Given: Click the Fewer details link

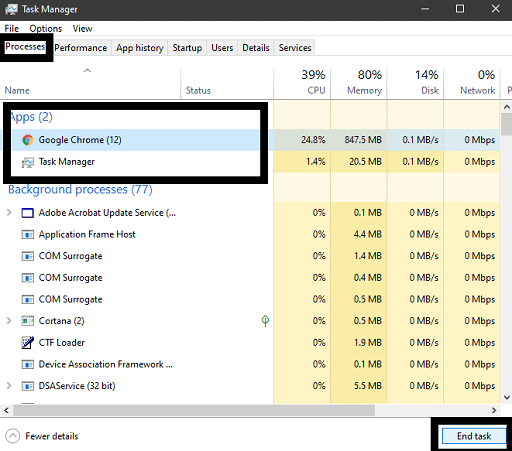Looking at the screenshot, I should click(x=52, y=436).
